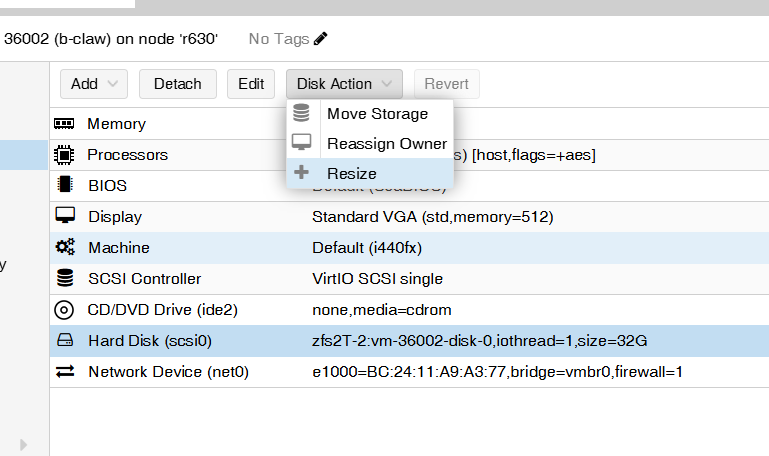Click the Processors CPU chip icon
This screenshot has width=769, height=456.
tap(65, 155)
